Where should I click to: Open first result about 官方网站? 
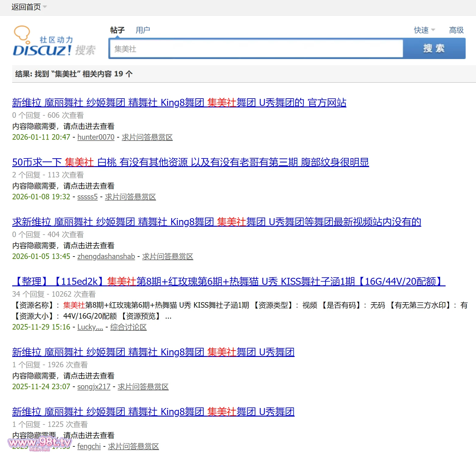[179, 103]
